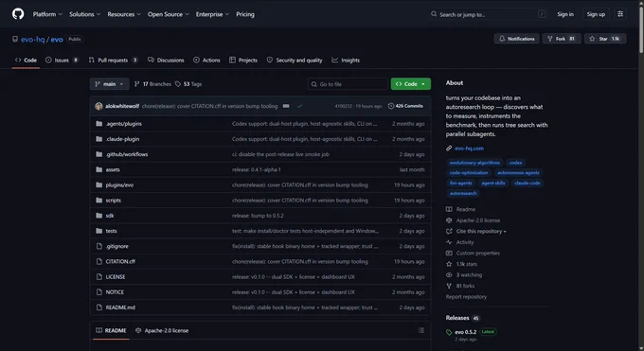
Task: Open the CITATION.cff file
Action: point(120,261)
